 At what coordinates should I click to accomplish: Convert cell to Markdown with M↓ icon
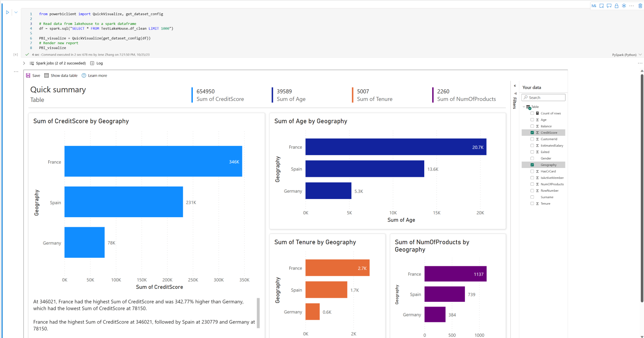[x=594, y=6]
